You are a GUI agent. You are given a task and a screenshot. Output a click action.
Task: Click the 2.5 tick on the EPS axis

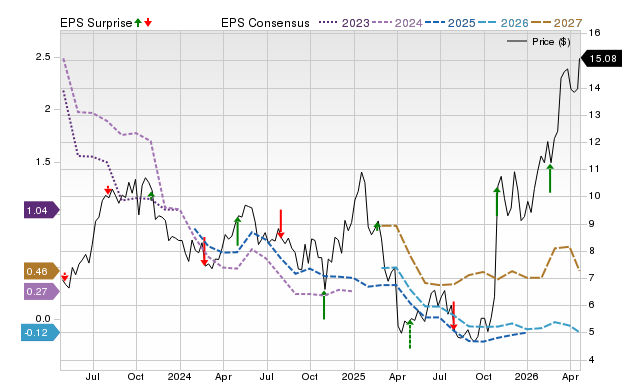pyautogui.click(x=43, y=57)
